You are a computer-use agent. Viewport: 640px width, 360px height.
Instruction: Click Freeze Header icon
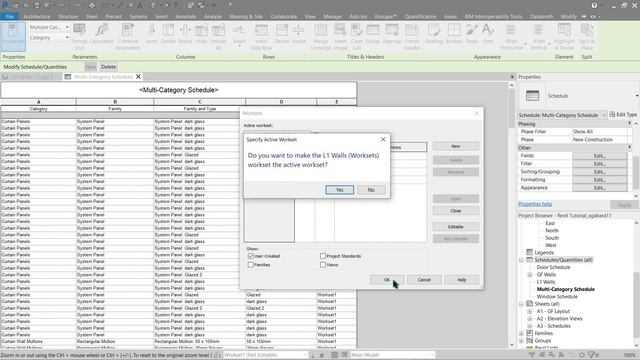click(x=412, y=36)
